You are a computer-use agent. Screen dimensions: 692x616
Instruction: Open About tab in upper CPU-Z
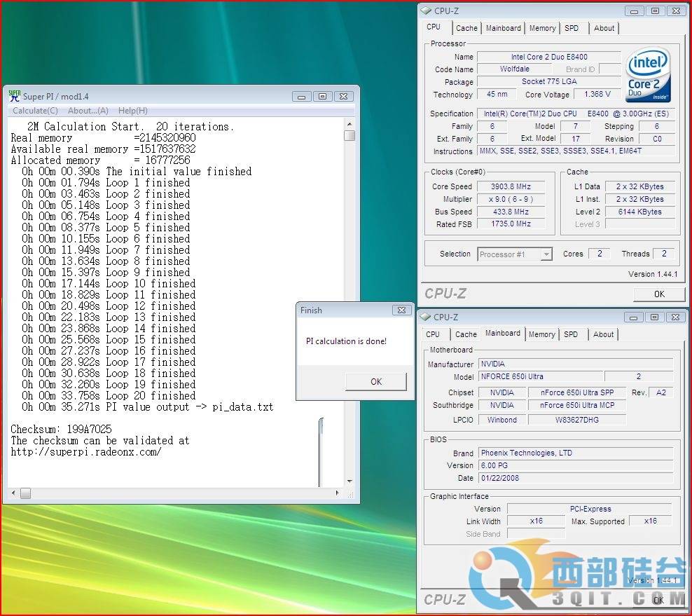click(x=604, y=28)
